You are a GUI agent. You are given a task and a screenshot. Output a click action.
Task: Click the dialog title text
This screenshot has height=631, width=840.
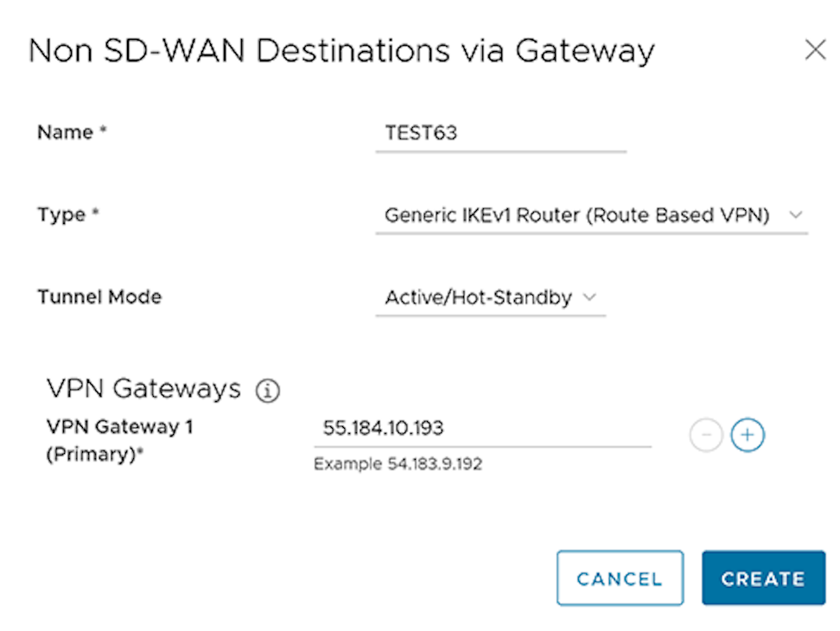coord(341,50)
